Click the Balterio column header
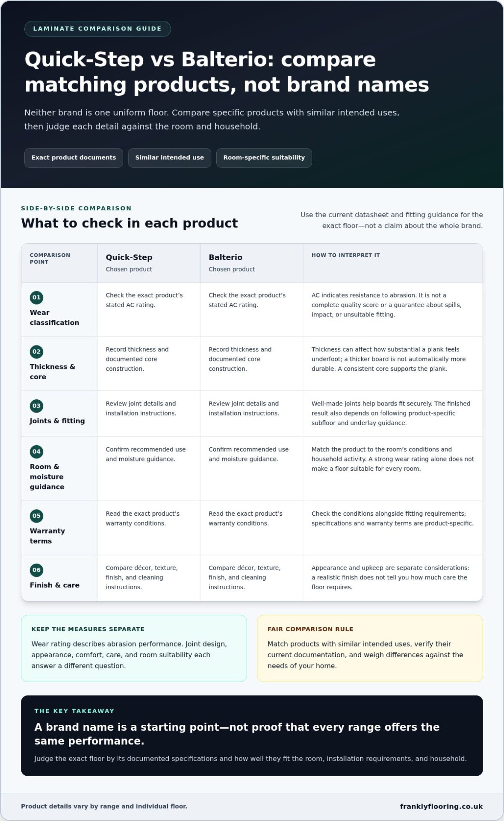This screenshot has width=504, height=821. pyautogui.click(x=251, y=263)
